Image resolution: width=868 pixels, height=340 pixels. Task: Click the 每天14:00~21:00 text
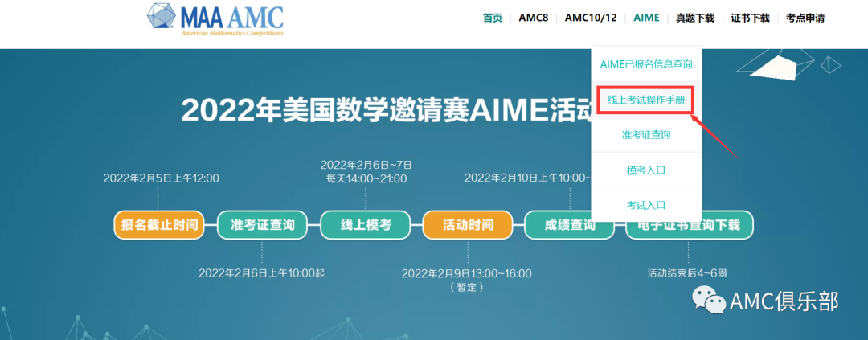[x=366, y=179]
